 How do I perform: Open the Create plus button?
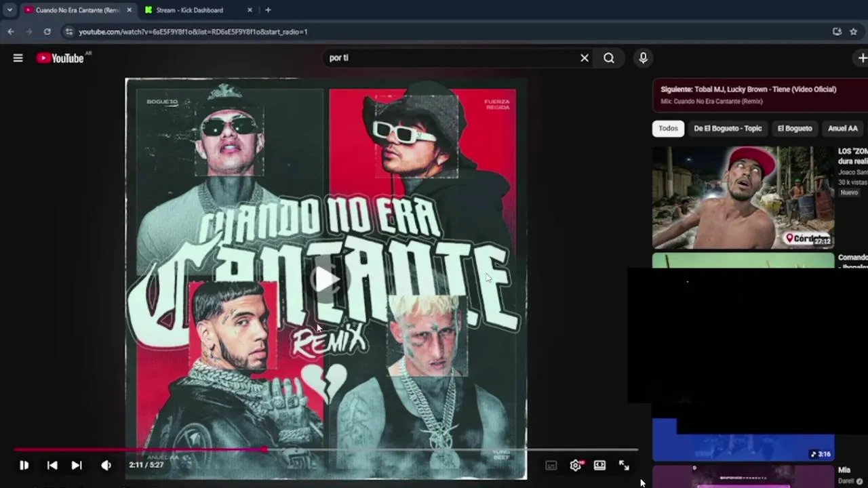pyautogui.click(x=862, y=58)
